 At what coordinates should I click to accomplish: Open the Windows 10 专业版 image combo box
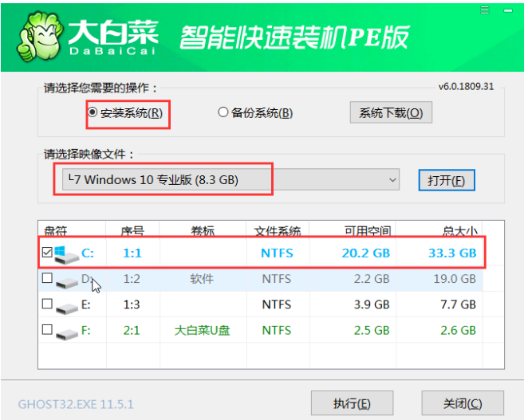(x=230, y=179)
